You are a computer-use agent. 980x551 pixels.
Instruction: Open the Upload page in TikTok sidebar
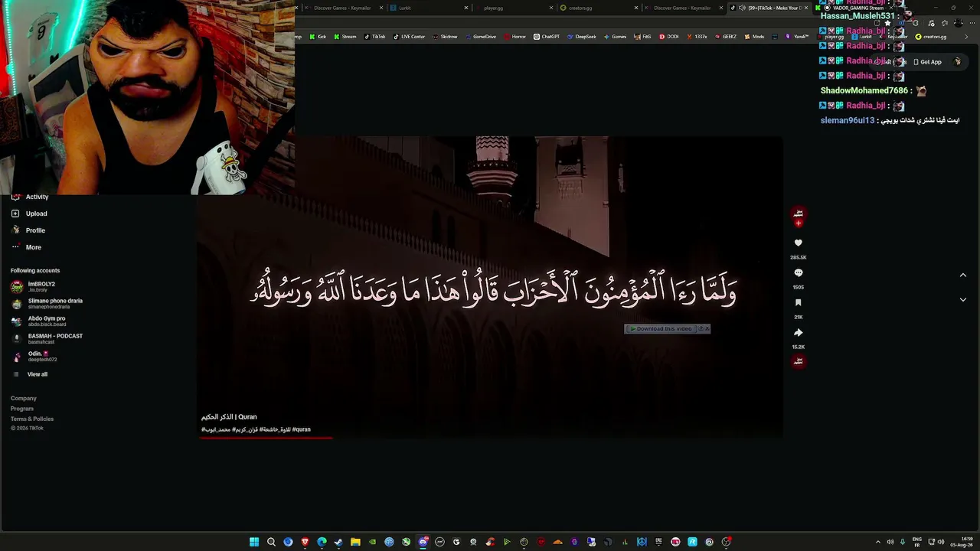click(x=29, y=214)
